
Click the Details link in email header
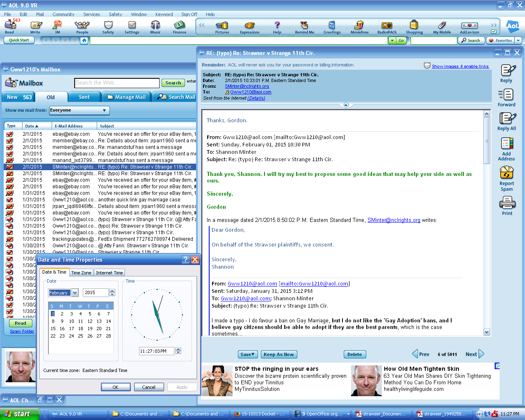pyautogui.click(x=256, y=98)
